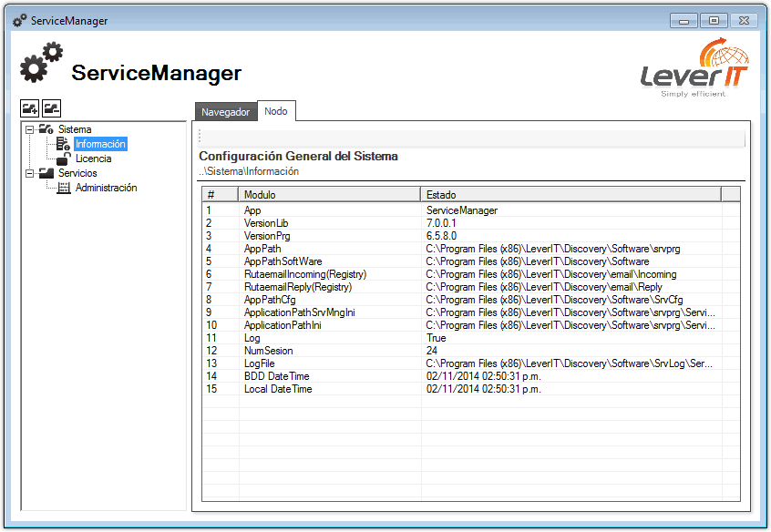Click the ServiceManager value in Estado column
The image size is (771, 532).
tap(462, 210)
